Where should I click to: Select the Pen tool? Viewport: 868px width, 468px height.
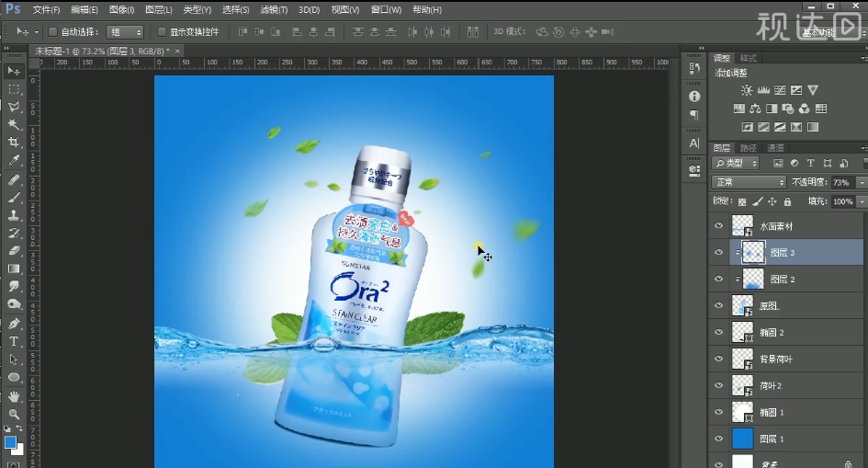click(x=13, y=324)
